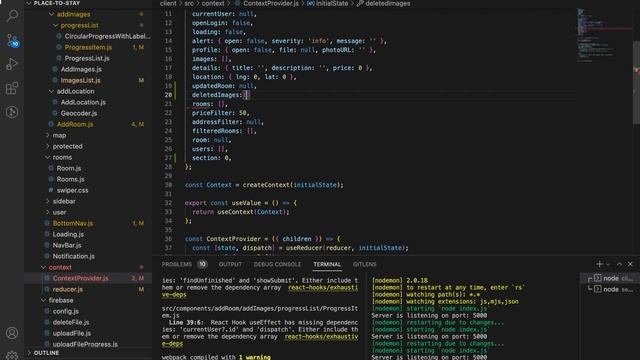Open the new terminal launch profile dropdown

coord(608,264)
